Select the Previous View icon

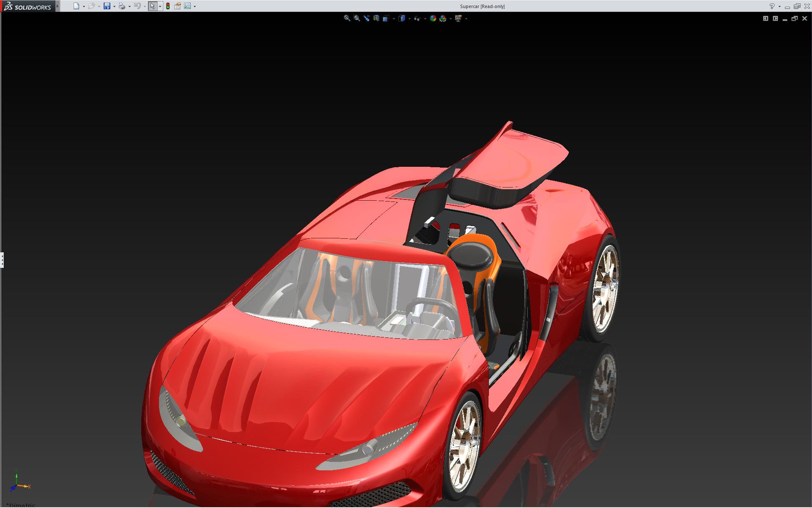click(366, 18)
